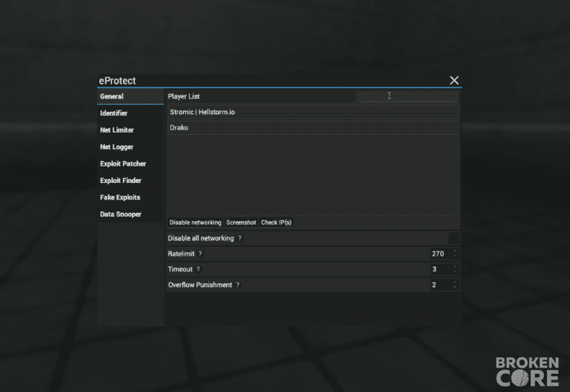Take a Screenshot of selected player

241,222
